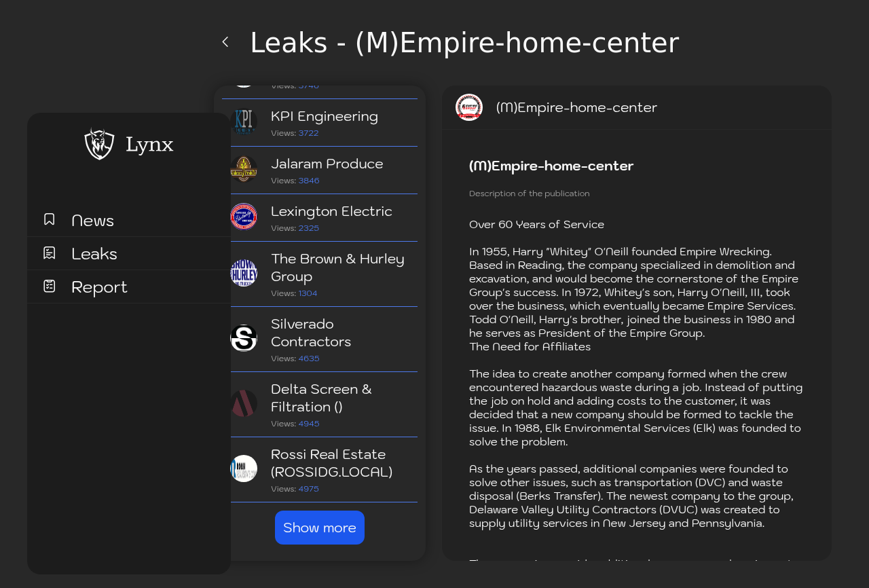Click The Brown & Hurley Group logo
869x588 pixels.
244,274
